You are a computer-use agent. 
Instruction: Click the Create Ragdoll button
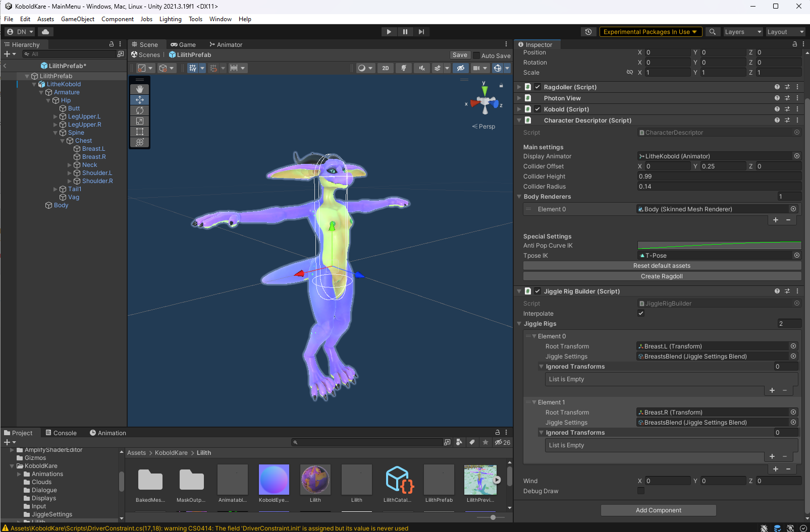662,276
